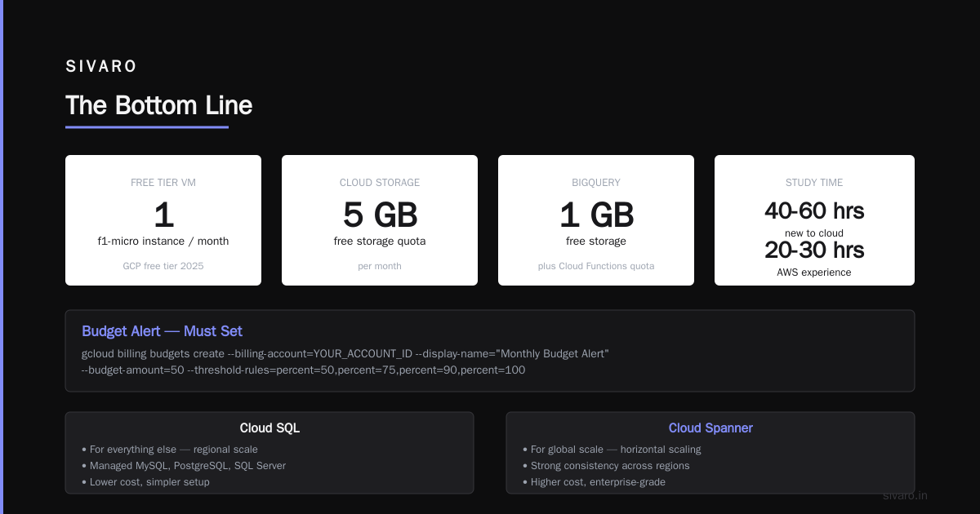The width and height of the screenshot is (980, 514).
Task: Click the --budget-amount=50 threshold rules line
Action: [x=303, y=370]
